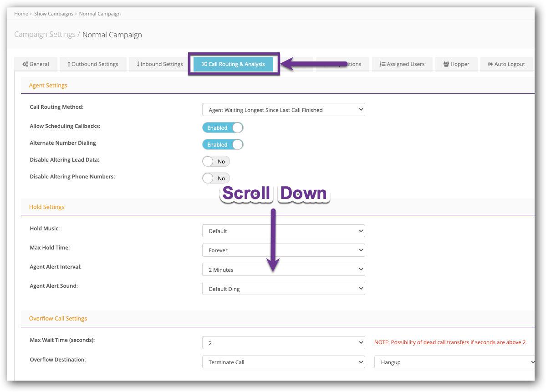Open the Overflow Destination Terminate Call dropdown
Viewport: 546px width, 392px height.
tap(283, 362)
